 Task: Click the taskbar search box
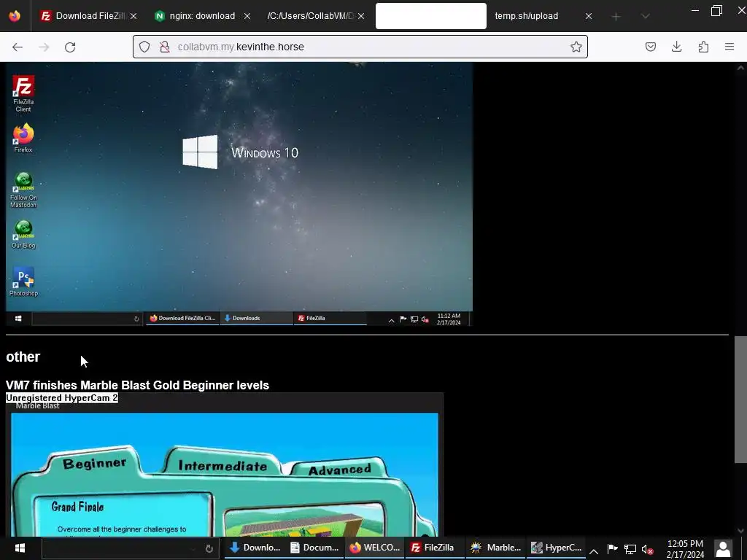[130, 548]
